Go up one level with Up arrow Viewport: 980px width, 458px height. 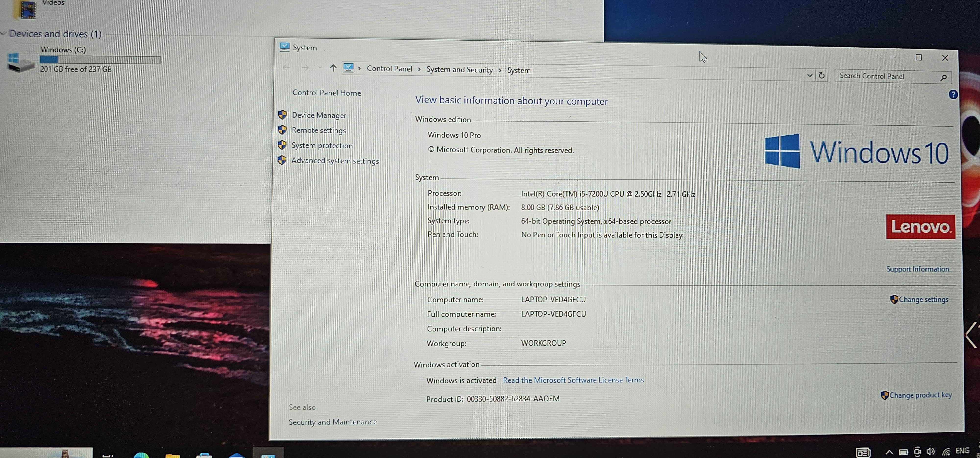(x=333, y=68)
